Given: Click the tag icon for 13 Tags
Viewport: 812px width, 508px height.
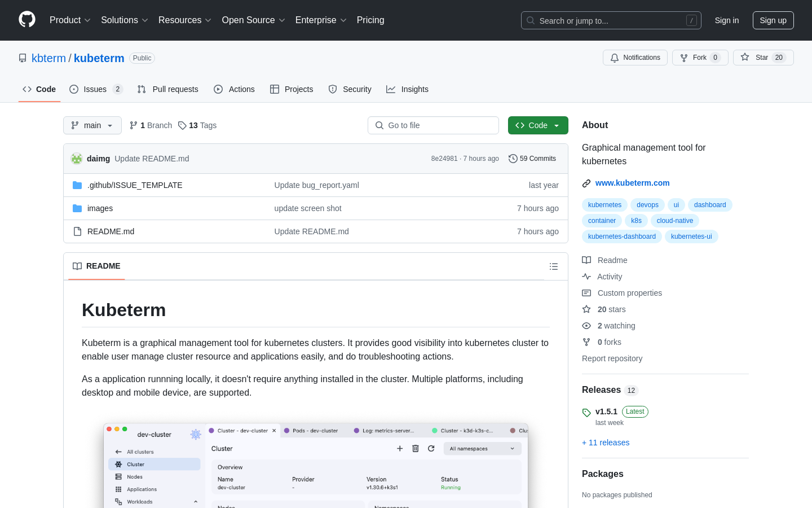Looking at the screenshot, I should click(182, 125).
